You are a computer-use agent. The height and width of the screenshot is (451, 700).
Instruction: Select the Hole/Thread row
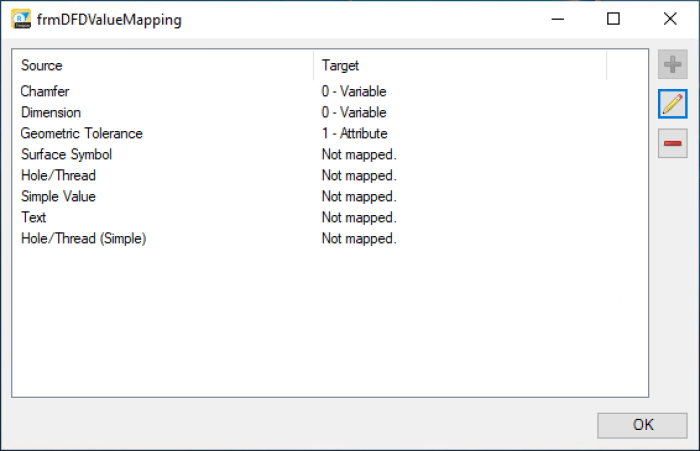pyautogui.click(x=58, y=175)
